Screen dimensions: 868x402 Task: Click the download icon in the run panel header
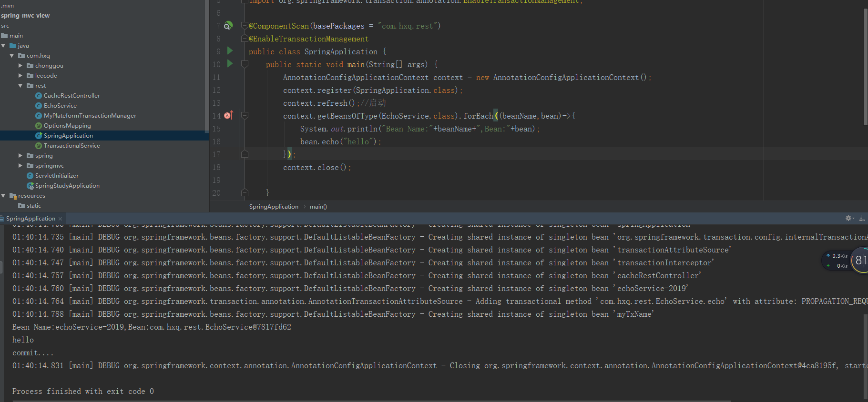pos(862,218)
